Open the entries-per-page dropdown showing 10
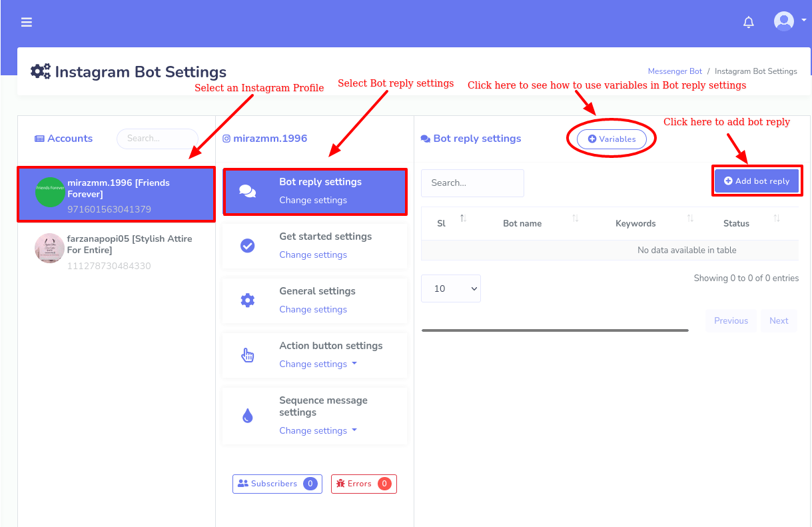Image resolution: width=812 pixels, height=527 pixels. (x=451, y=288)
